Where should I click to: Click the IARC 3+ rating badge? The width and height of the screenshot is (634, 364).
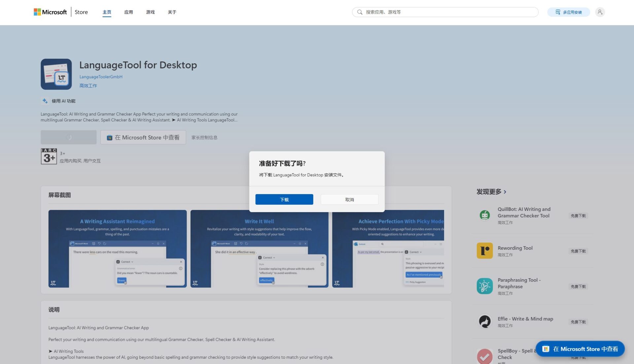[49, 156]
